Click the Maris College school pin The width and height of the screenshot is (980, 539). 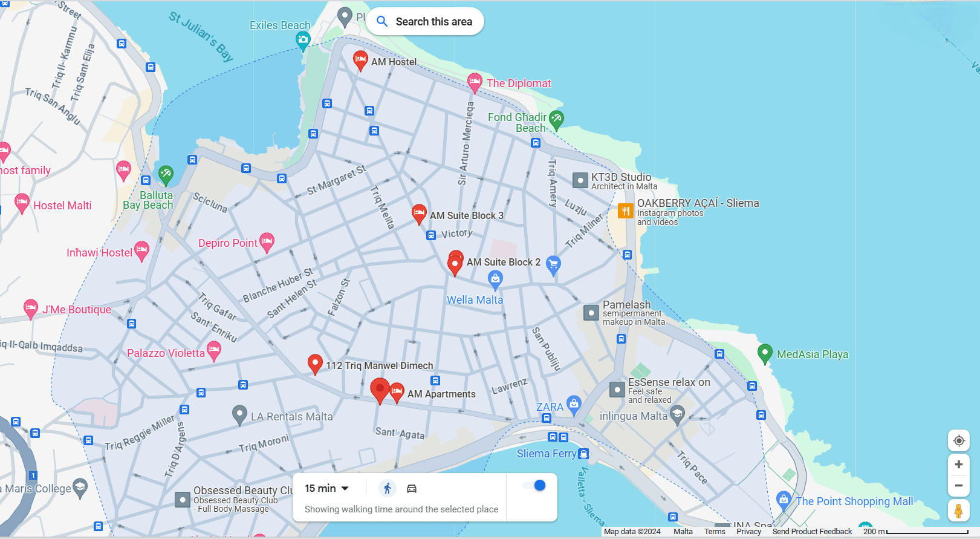80,488
